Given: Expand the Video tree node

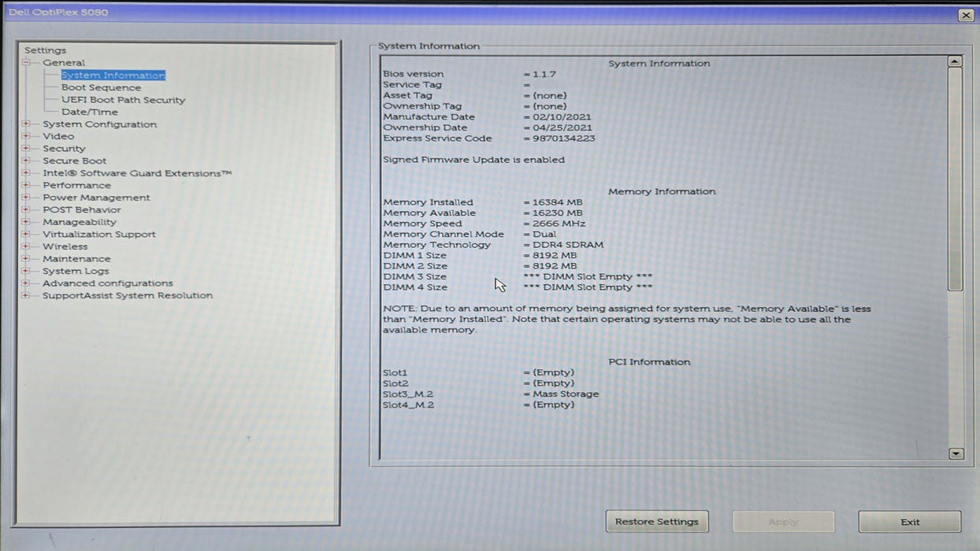Looking at the screenshot, I should pyautogui.click(x=26, y=136).
